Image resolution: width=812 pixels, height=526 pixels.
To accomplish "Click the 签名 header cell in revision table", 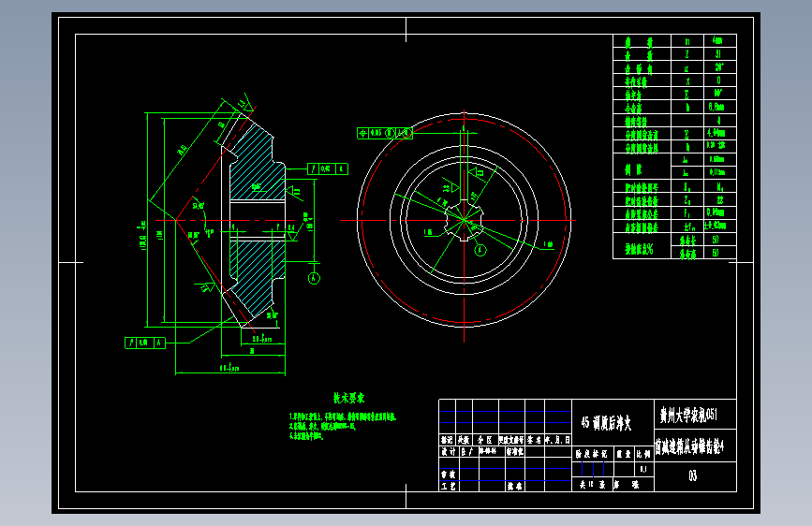I will pyautogui.click(x=535, y=440).
